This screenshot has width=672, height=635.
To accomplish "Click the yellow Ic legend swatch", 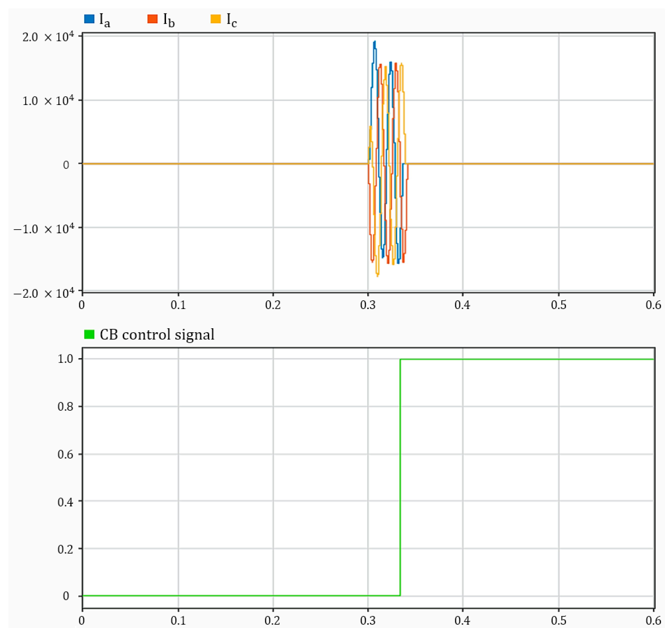I will tap(216, 19).
